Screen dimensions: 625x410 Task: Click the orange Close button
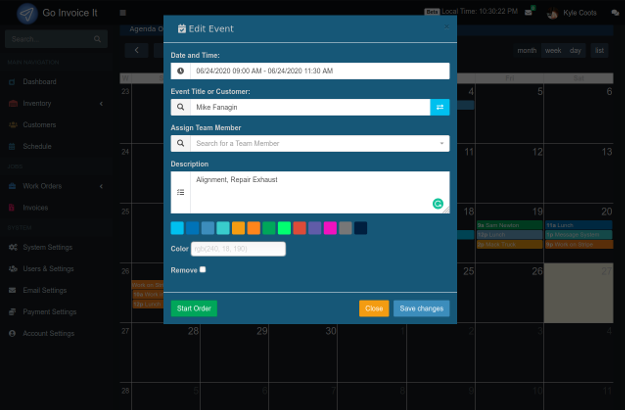[x=374, y=308]
